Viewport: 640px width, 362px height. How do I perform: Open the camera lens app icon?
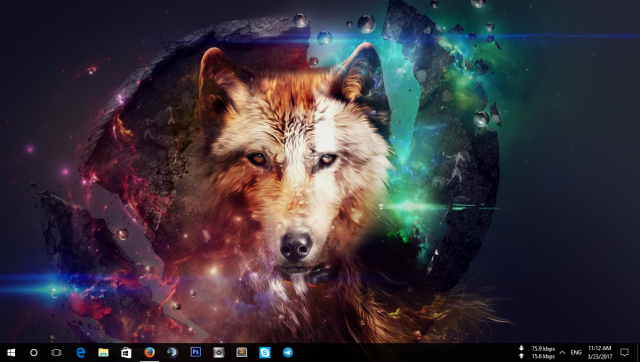pos(218,352)
